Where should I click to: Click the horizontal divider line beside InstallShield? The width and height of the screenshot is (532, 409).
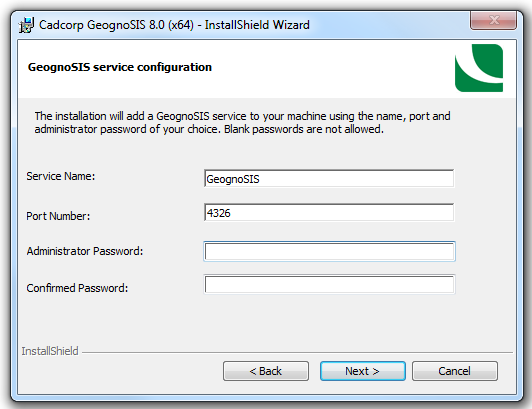[x=297, y=353]
